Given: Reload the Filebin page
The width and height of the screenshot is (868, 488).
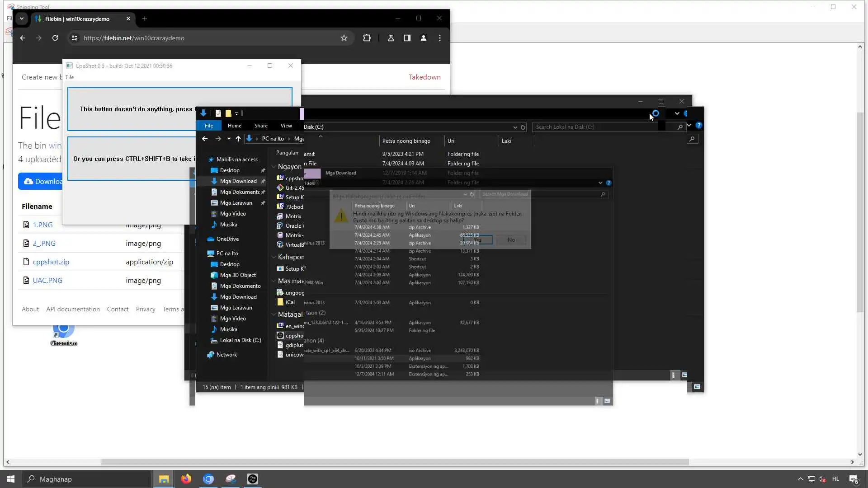Looking at the screenshot, I should pyautogui.click(x=55, y=38).
